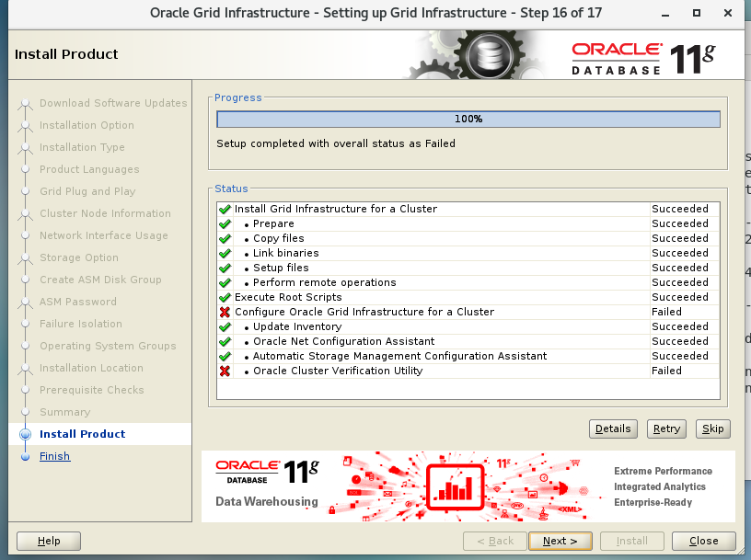
Task: Open Details for the failed step
Action: 613,429
